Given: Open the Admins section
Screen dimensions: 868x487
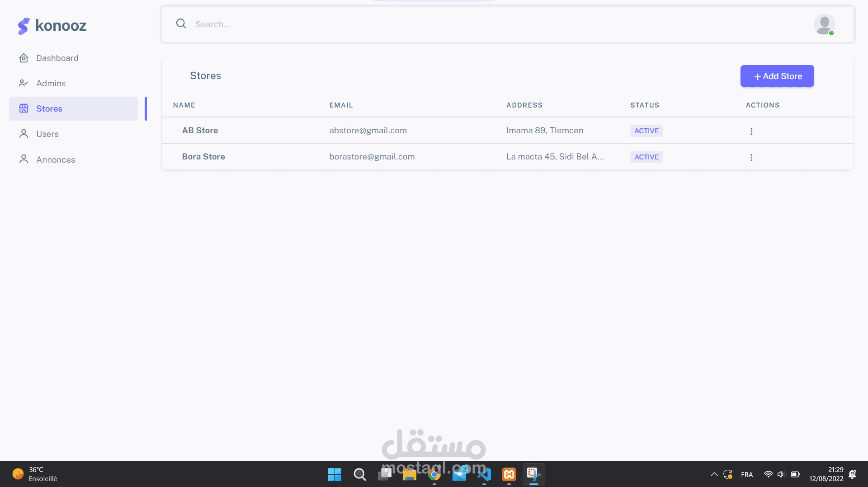Looking at the screenshot, I should tap(51, 83).
